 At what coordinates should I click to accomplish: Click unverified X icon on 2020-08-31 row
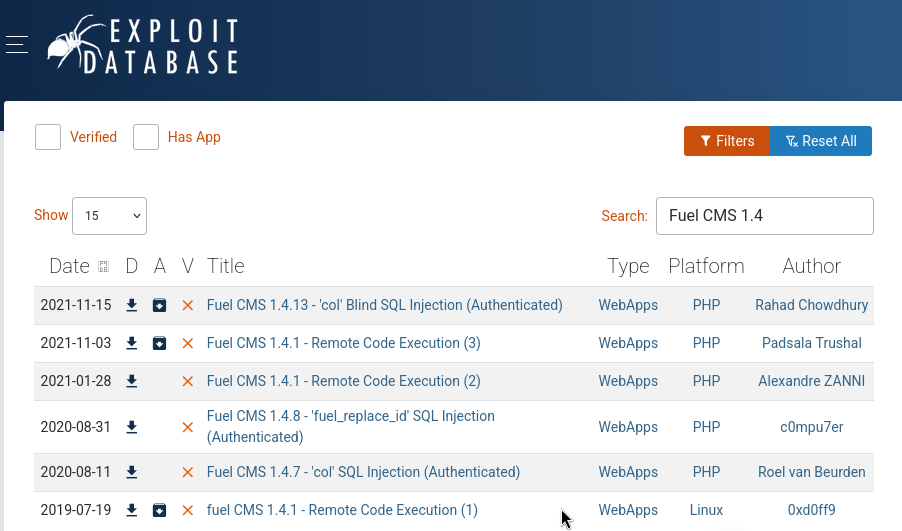[x=188, y=427]
